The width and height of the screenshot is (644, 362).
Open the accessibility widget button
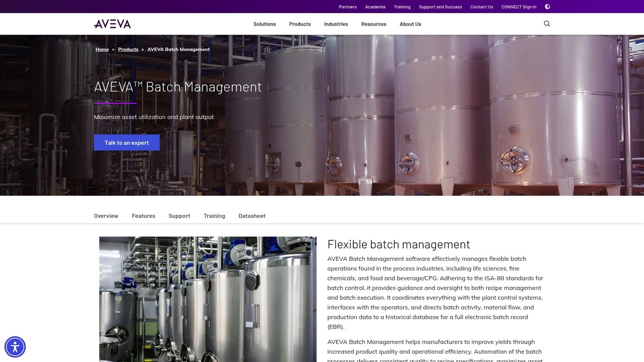15,347
